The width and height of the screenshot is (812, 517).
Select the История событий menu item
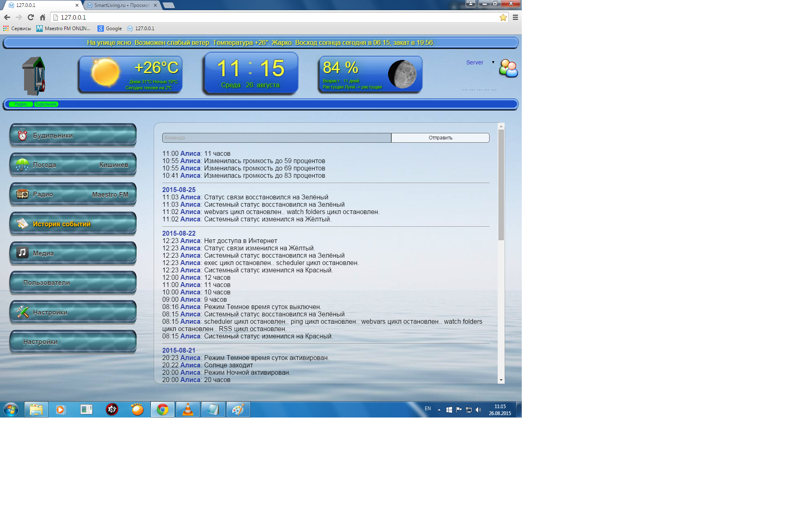73,224
